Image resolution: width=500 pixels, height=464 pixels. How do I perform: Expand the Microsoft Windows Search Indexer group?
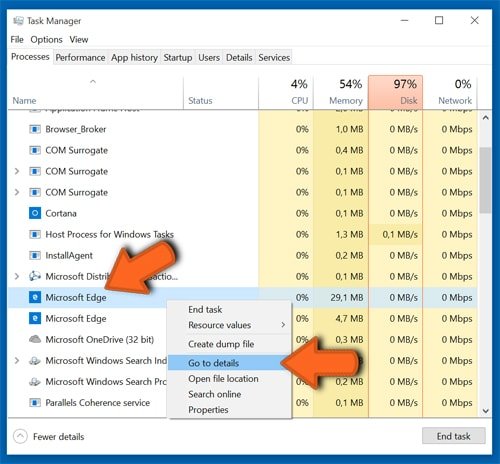point(17,361)
